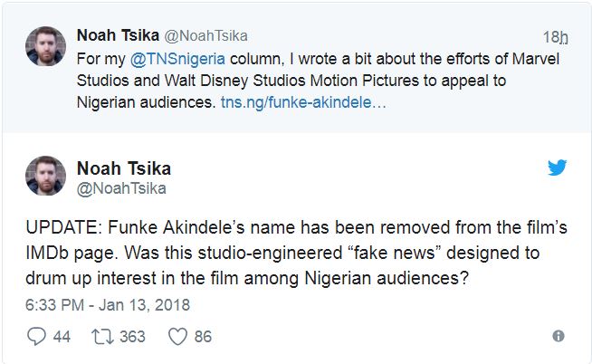Follow the tns.ng/funke-akindele article link
The height and width of the screenshot is (364, 592).
(x=303, y=103)
